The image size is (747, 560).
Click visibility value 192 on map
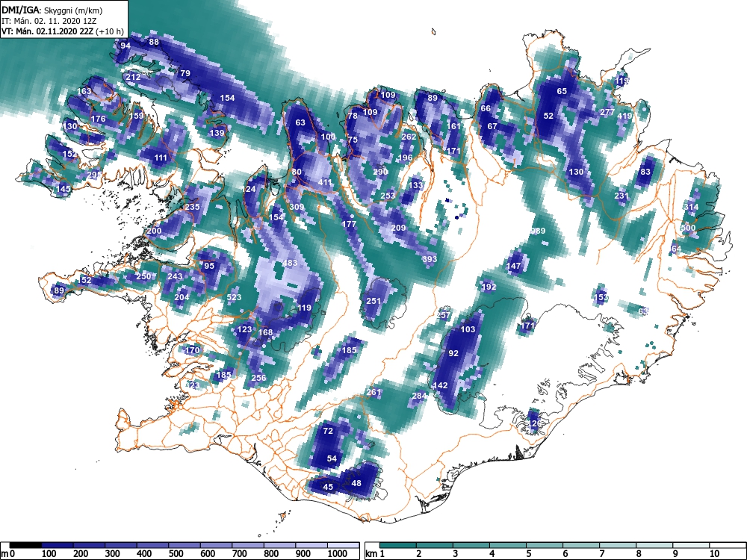pyautogui.click(x=489, y=287)
